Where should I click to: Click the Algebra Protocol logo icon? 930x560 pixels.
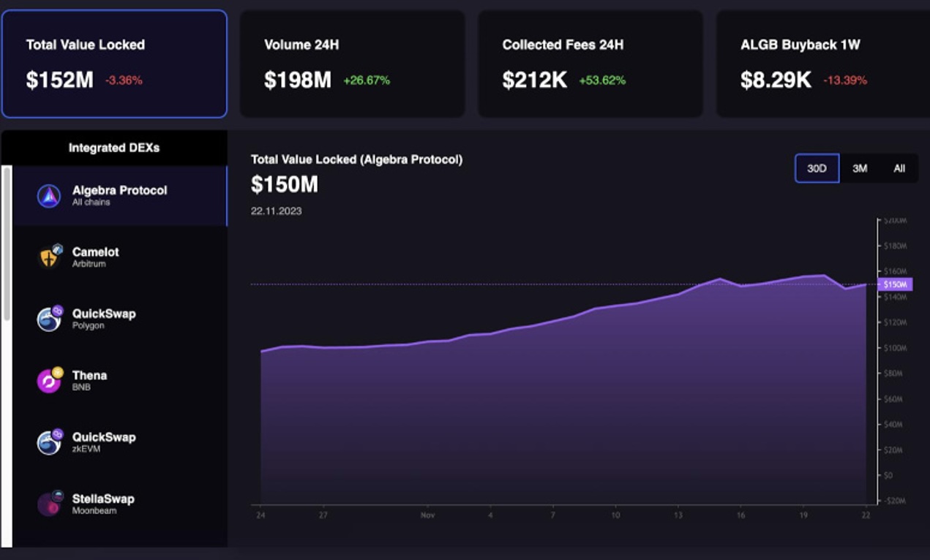coord(49,196)
